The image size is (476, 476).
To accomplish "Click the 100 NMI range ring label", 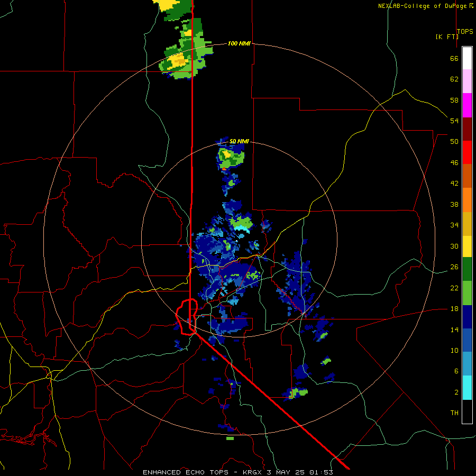I will (x=239, y=43).
